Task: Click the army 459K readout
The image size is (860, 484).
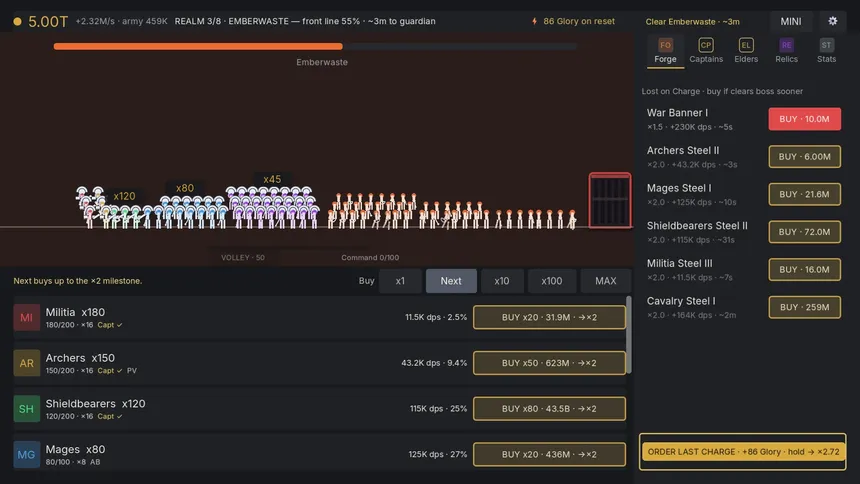Action: (145, 21)
